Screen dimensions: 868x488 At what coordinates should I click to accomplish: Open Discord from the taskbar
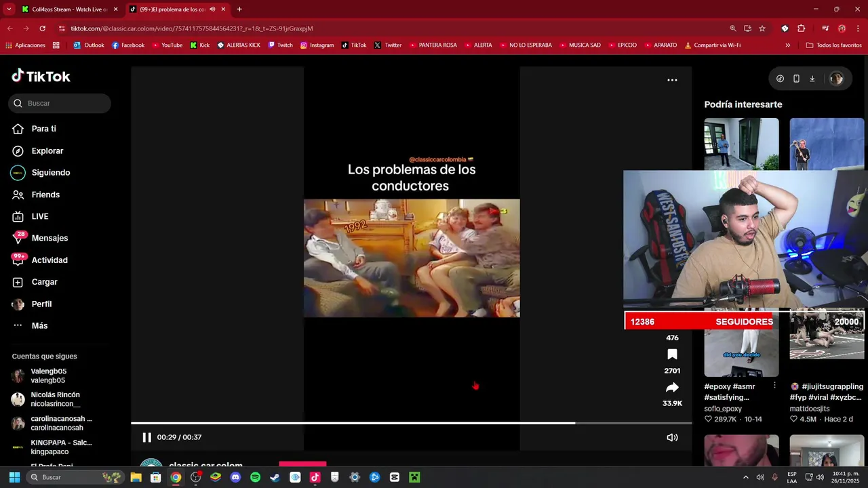point(235,477)
